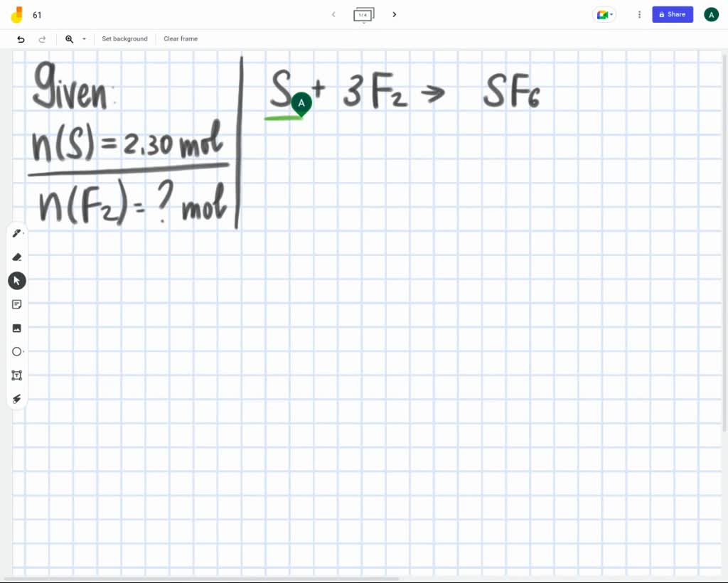The image size is (728, 583).
Task: Insert an image into the frame
Action: pos(17,328)
